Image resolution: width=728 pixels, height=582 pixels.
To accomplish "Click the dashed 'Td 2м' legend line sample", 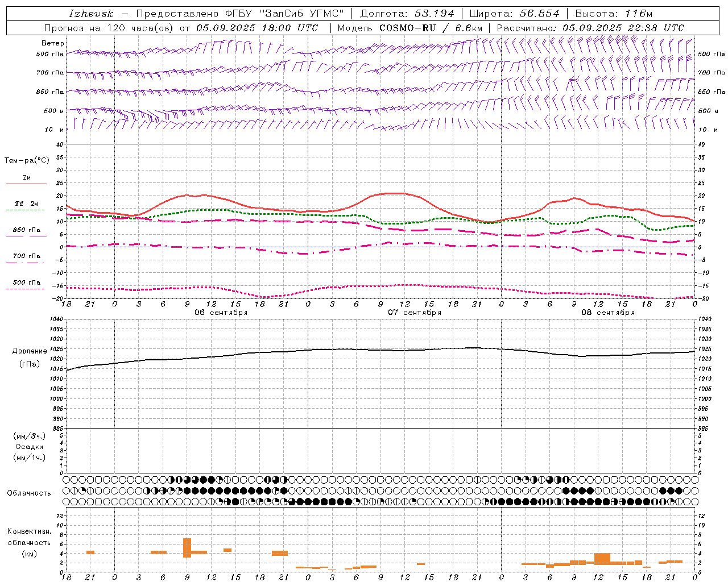I will pyautogui.click(x=25, y=210).
